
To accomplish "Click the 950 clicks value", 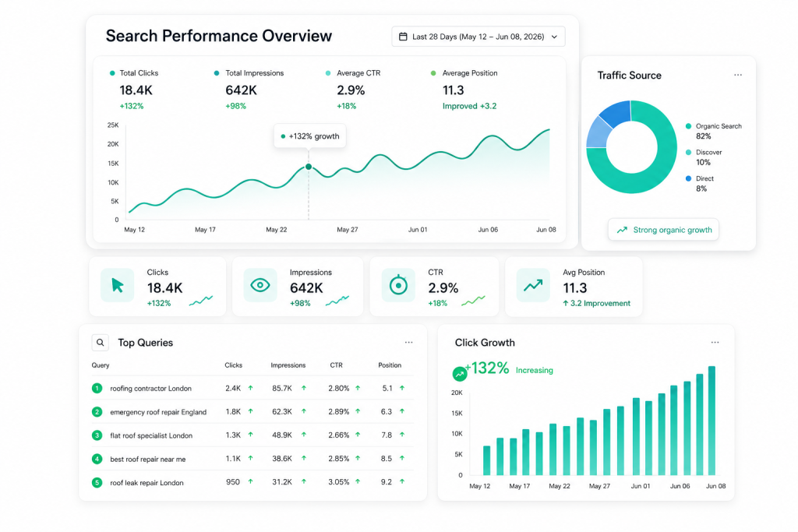I will 232,481.
